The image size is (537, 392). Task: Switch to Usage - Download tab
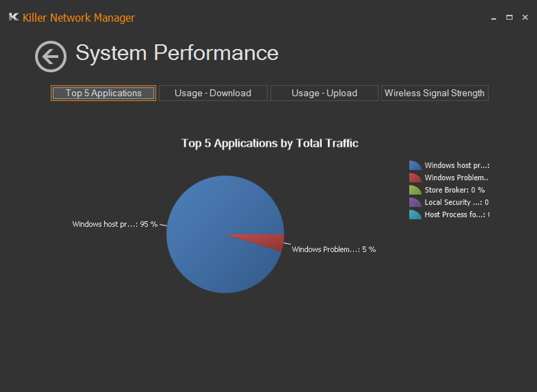click(x=213, y=93)
